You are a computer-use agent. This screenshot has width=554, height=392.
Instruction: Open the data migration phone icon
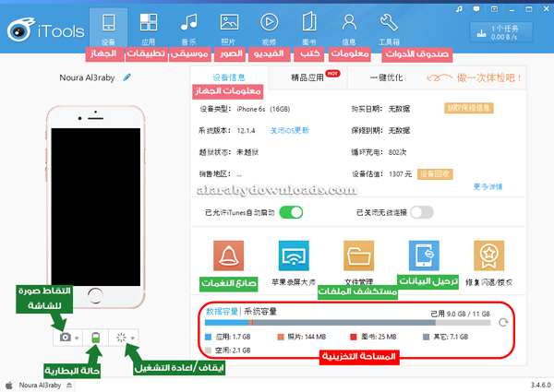[424, 255]
